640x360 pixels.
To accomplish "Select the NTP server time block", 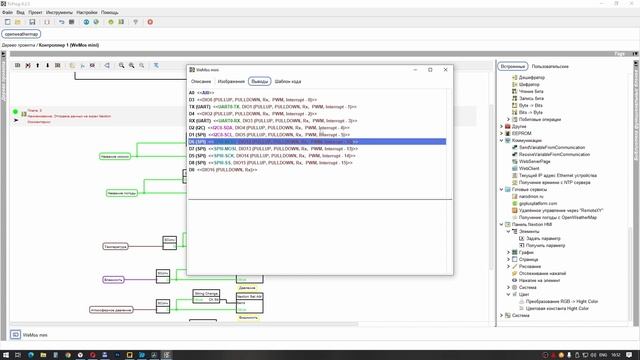I will coord(554,182).
